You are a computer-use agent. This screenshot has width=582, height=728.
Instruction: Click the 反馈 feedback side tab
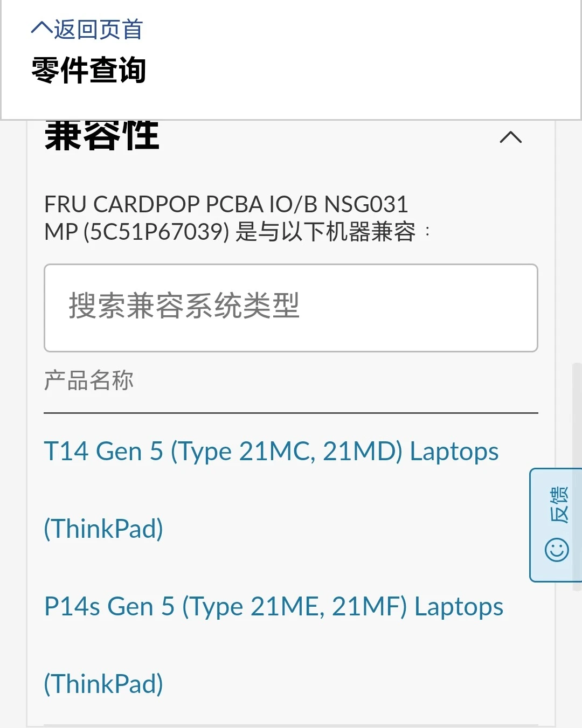[556, 525]
